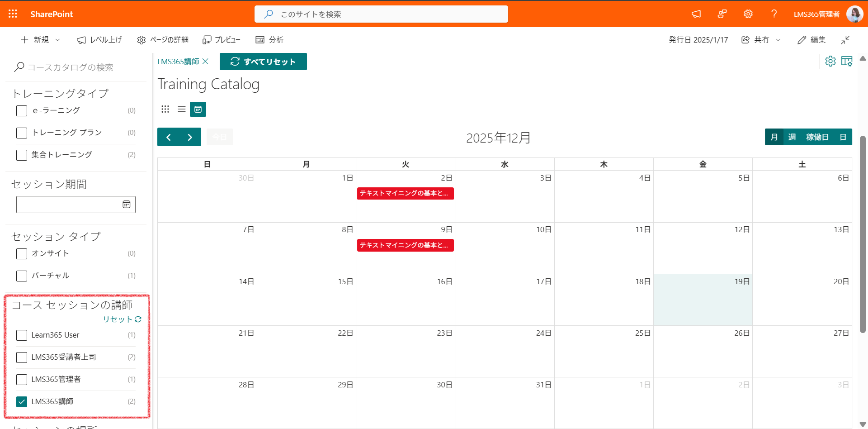Viewport: 868px width, 429px height.
Task: Click the コースカタログの検索 search field
Action: coord(77,67)
